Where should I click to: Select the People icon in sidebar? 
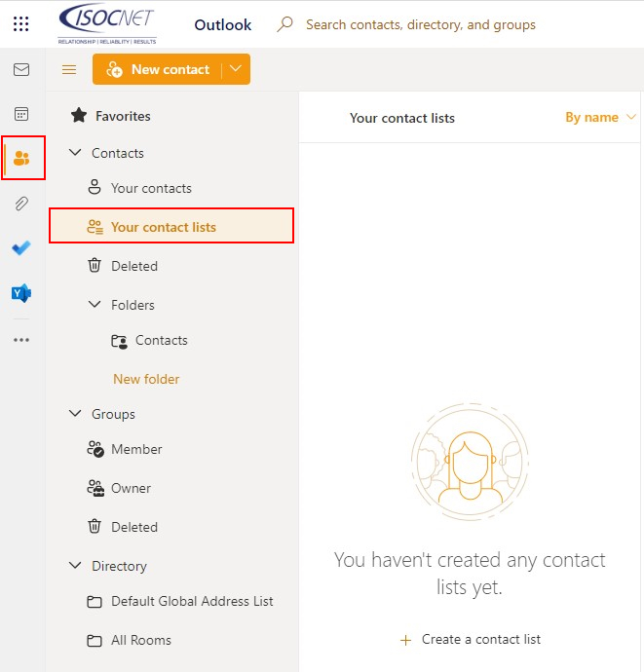coord(21,158)
